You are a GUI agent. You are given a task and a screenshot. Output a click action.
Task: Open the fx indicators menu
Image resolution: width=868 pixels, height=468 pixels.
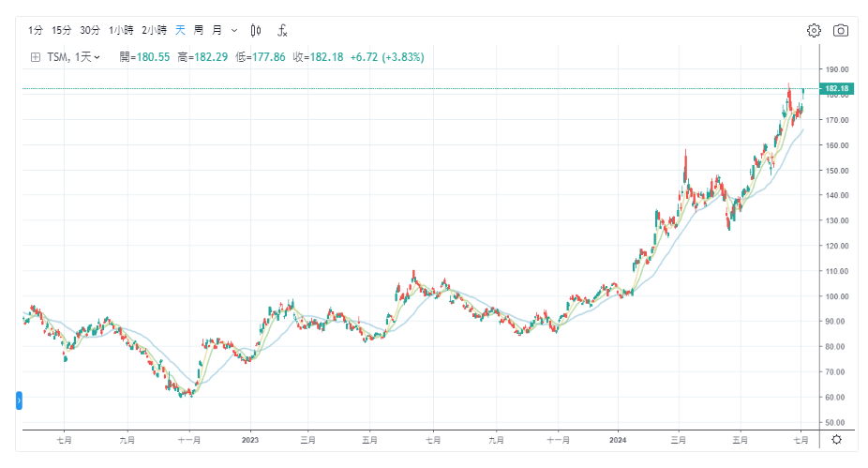click(282, 30)
